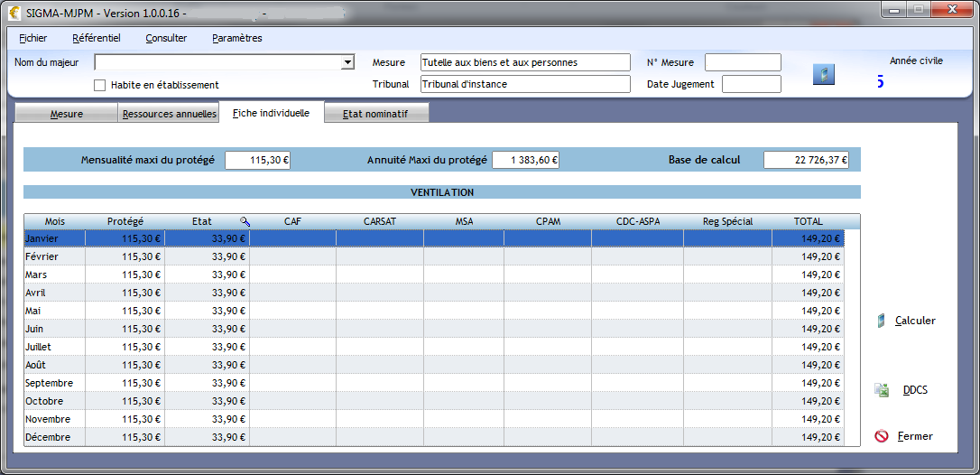Switch to the Etat nominatif tab
The image size is (980, 475).
(x=375, y=115)
